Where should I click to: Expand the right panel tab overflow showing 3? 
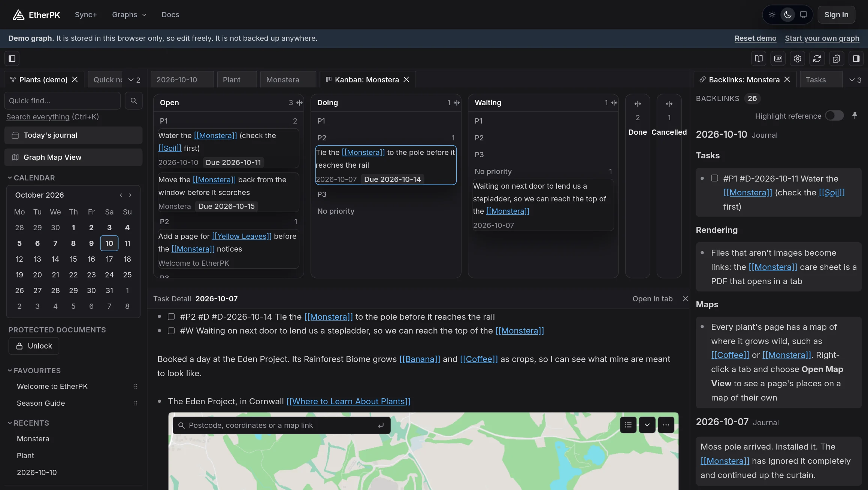(855, 80)
